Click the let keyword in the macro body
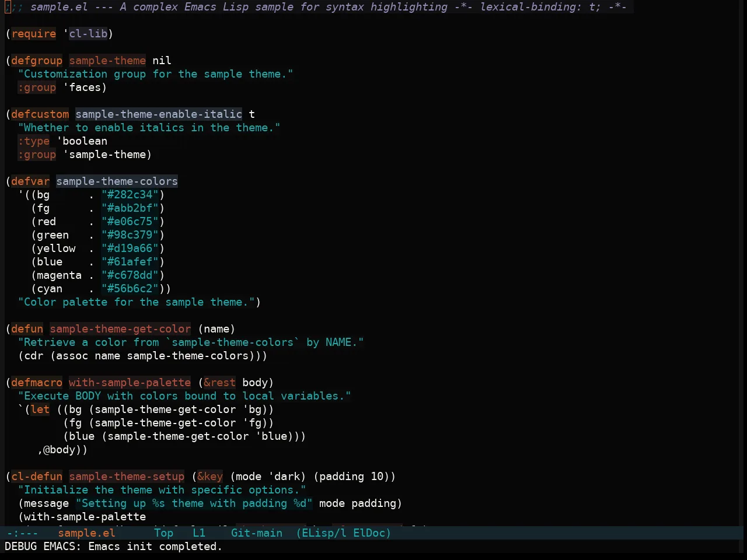This screenshot has height=560, width=747. pyautogui.click(x=40, y=409)
